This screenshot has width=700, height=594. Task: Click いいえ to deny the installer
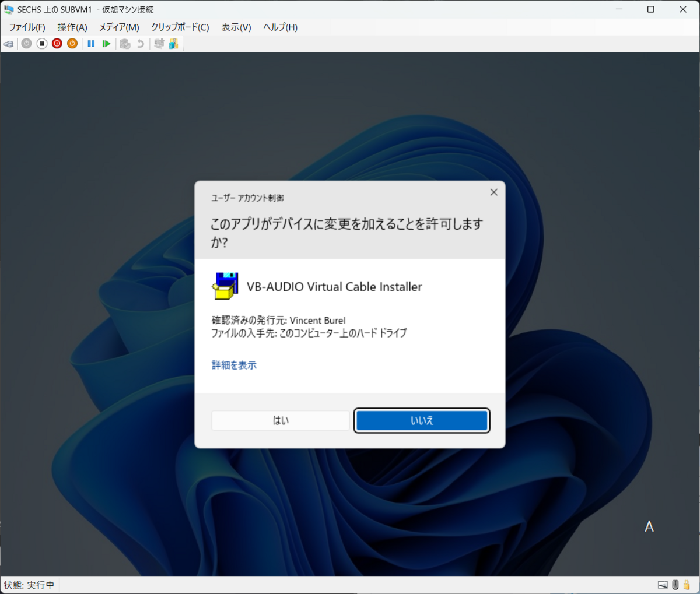422,420
